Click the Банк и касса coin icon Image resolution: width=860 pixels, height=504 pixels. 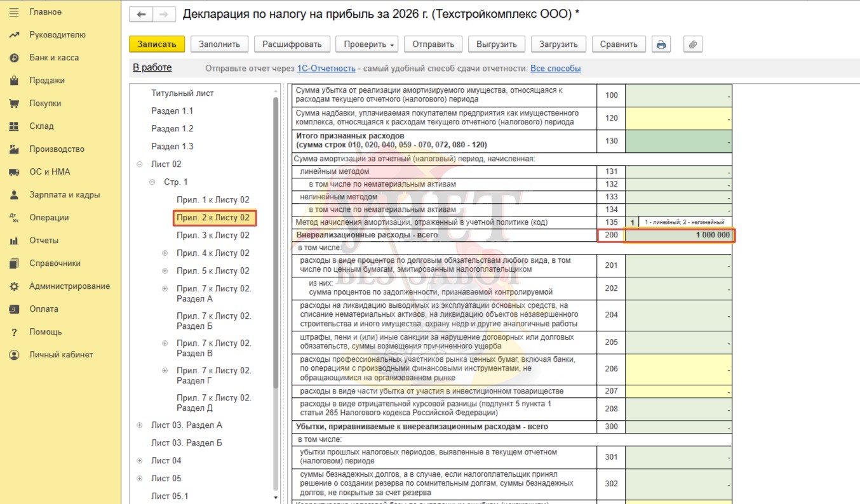tap(14, 58)
